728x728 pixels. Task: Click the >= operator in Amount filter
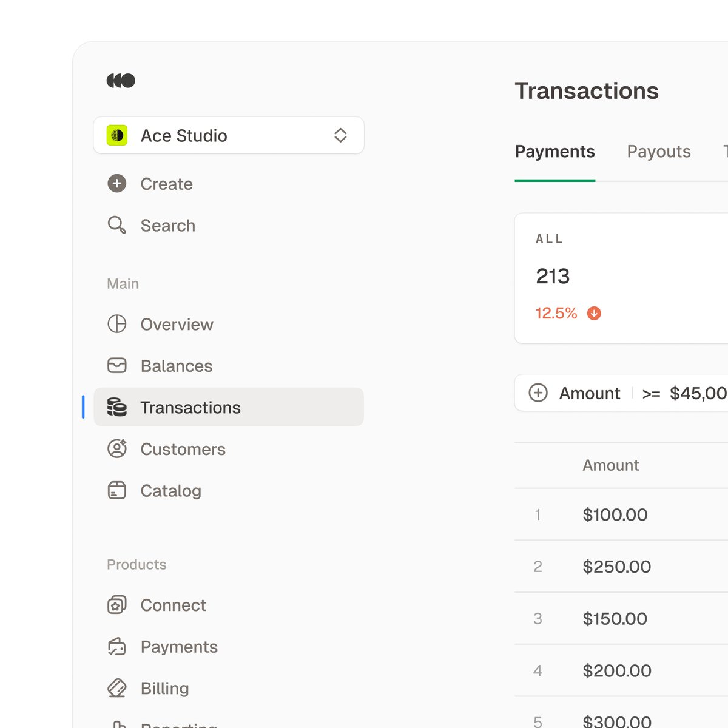(x=651, y=394)
